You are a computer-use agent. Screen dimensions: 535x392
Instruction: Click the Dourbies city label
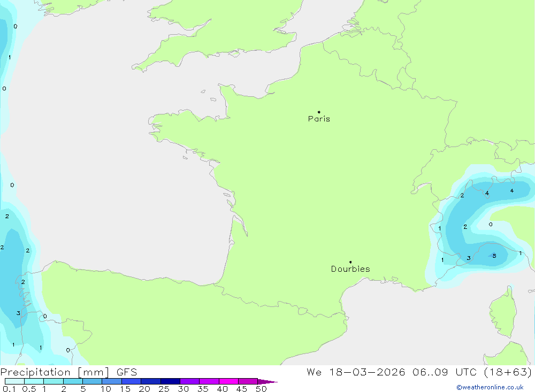point(350,269)
